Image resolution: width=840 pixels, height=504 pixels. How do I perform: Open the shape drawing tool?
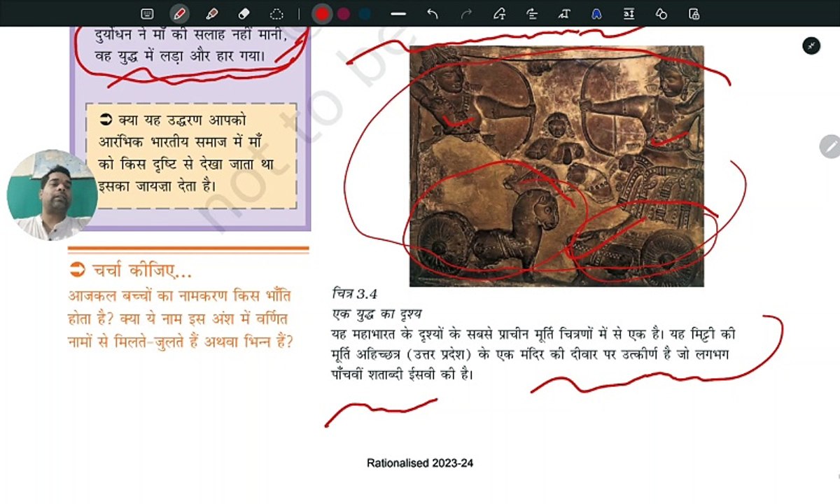tap(499, 13)
